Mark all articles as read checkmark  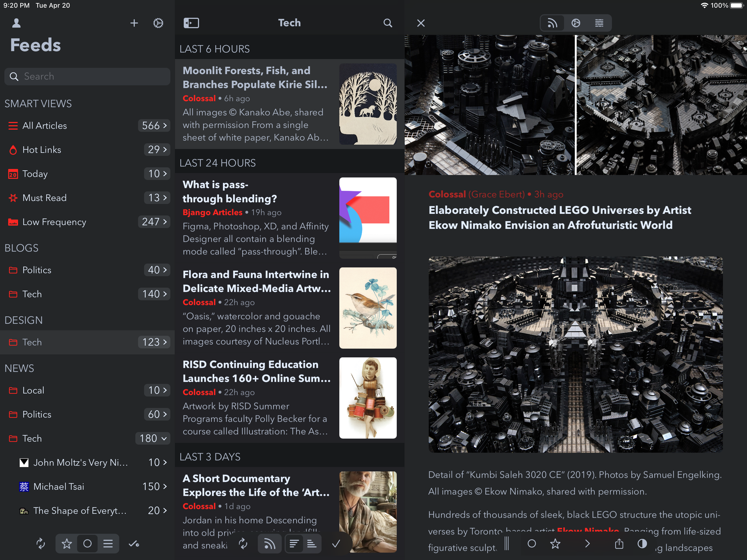pos(336,544)
